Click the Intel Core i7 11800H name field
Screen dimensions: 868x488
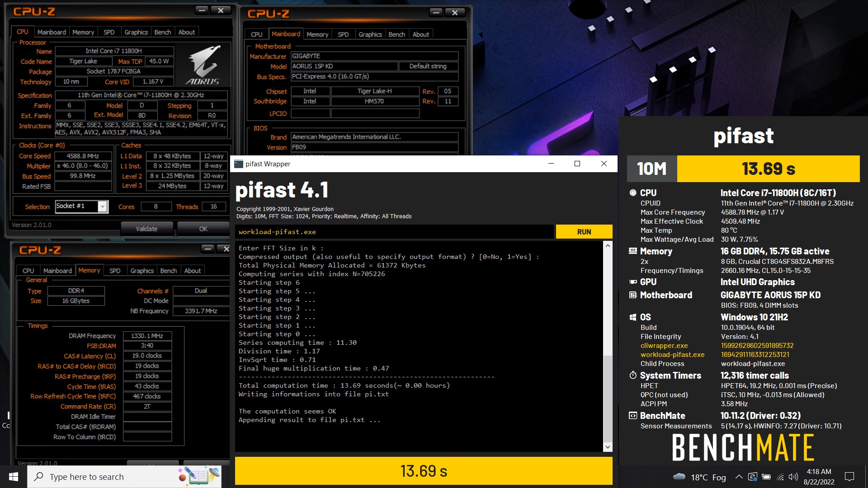click(114, 51)
